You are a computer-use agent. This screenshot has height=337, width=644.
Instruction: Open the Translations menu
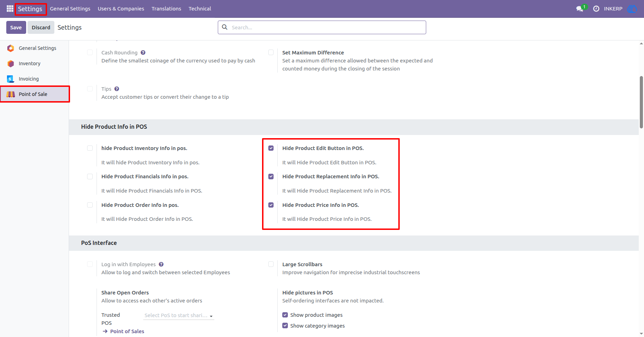point(166,9)
